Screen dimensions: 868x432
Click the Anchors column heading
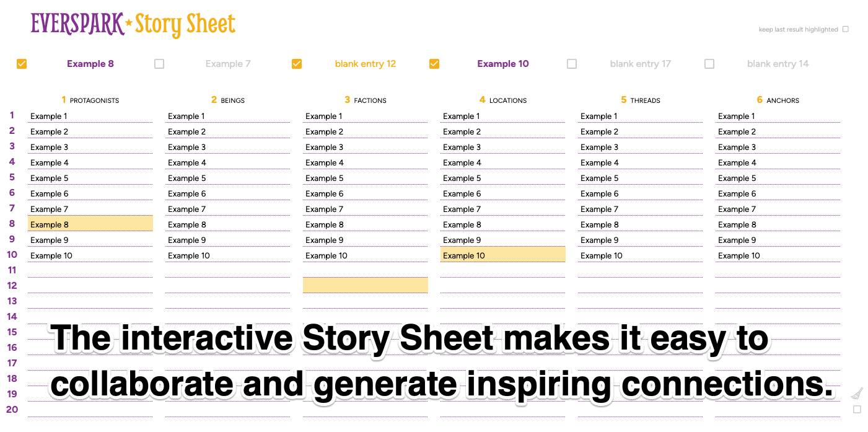778,100
